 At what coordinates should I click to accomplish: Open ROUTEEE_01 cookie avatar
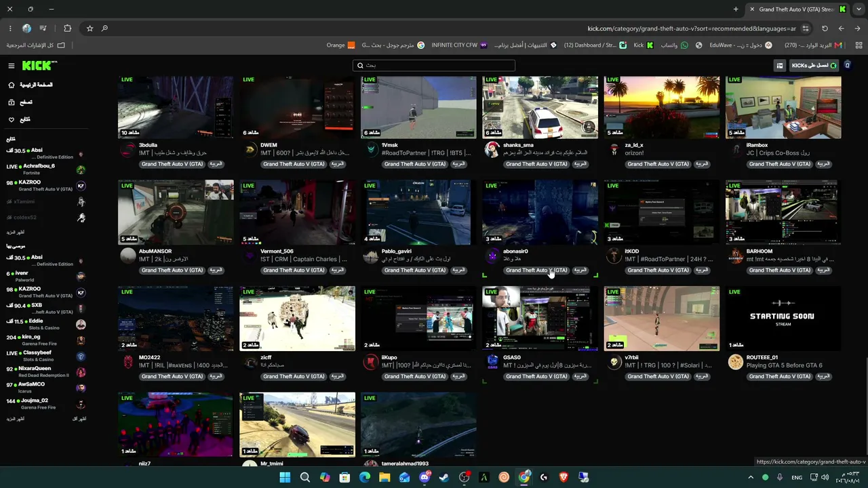(x=736, y=362)
